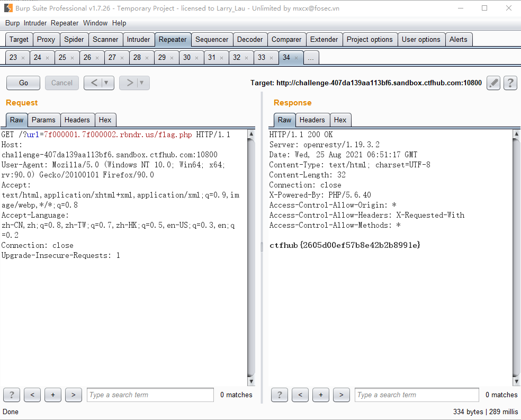
Task: Open the Repeater help question-mark icon
Action: click(510, 83)
